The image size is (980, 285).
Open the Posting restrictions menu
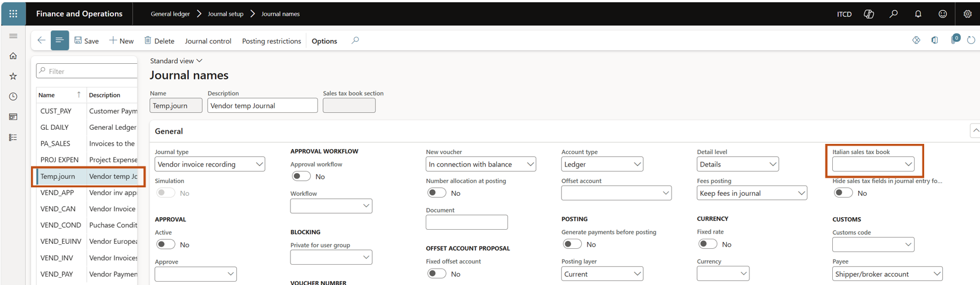click(x=271, y=41)
